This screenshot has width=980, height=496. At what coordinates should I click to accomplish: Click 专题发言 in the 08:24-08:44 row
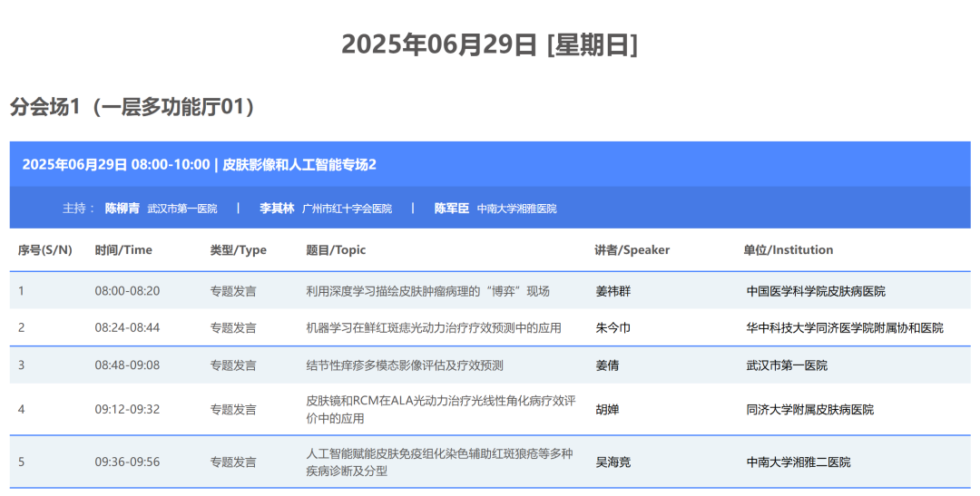233,327
